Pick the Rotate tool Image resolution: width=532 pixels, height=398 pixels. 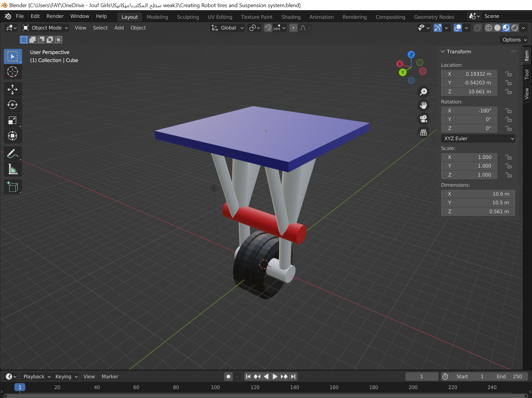click(13, 105)
